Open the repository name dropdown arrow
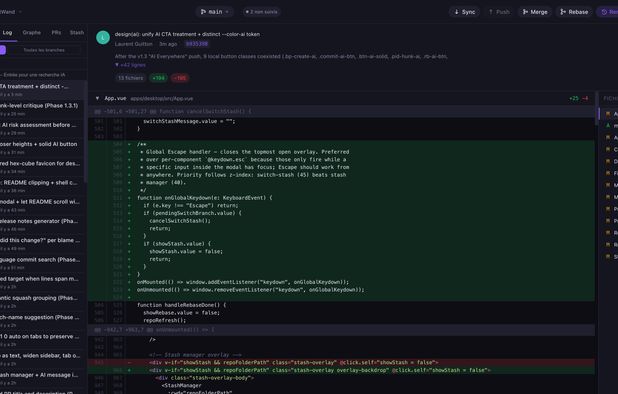Image resolution: width=618 pixels, height=394 pixels. click(20, 12)
